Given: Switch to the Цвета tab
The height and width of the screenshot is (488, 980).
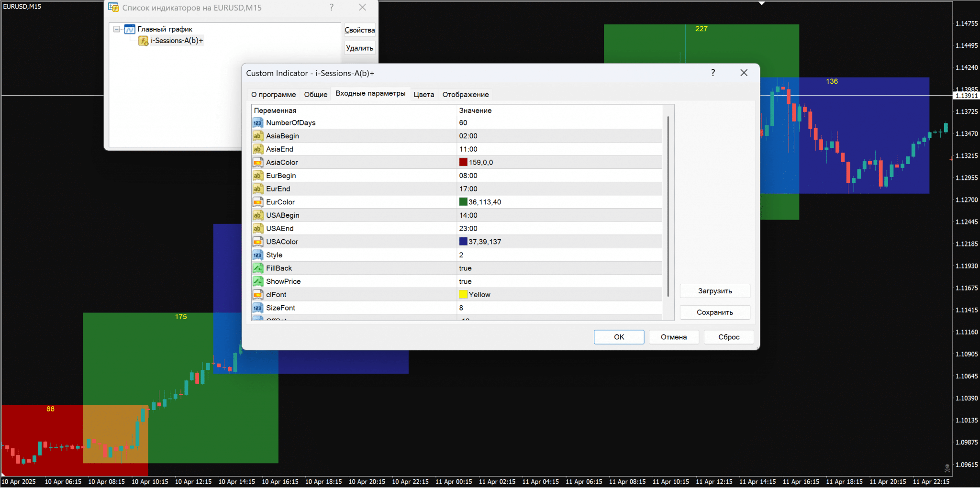Looking at the screenshot, I should [x=423, y=95].
